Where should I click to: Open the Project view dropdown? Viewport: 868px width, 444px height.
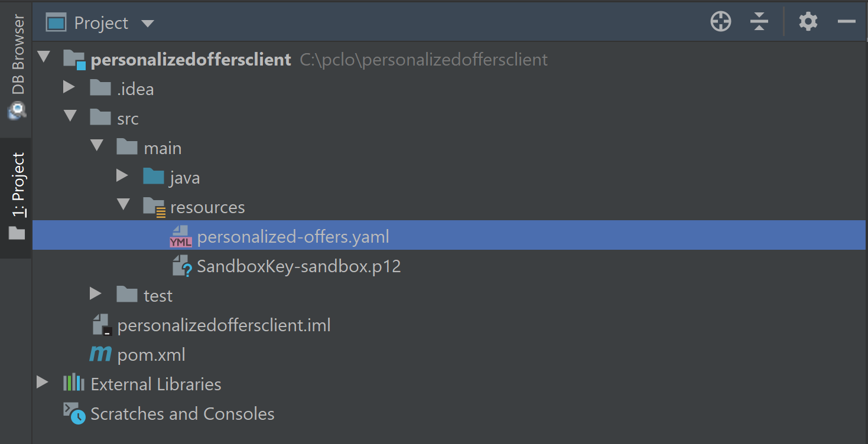(x=148, y=24)
